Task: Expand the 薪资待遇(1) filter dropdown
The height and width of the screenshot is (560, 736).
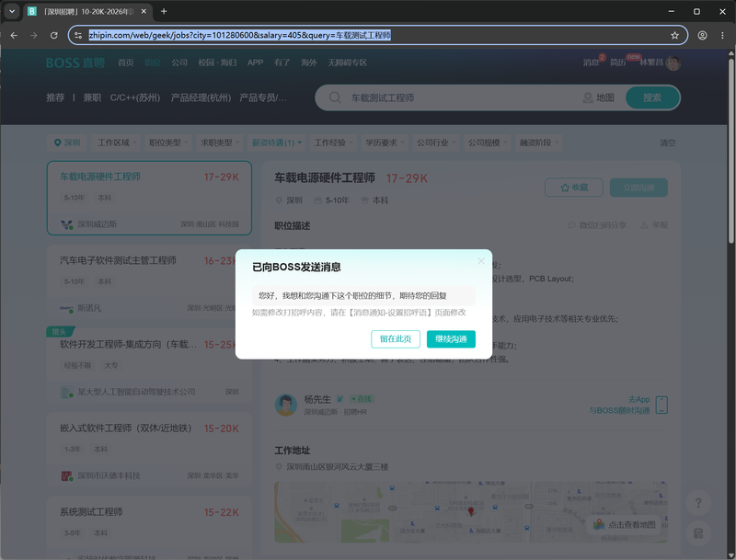Action: [277, 143]
